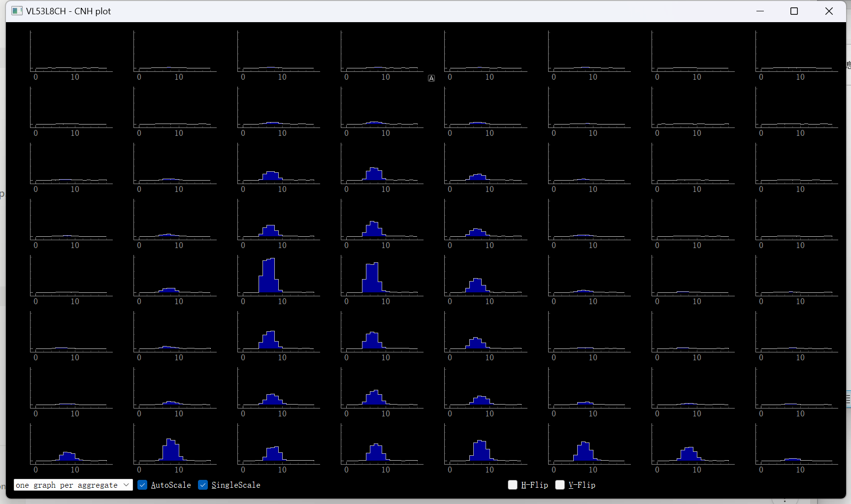This screenshot has height=504, width=851.
Task: Click the small icon on the far right edge
Action: (x=848, y=399)
